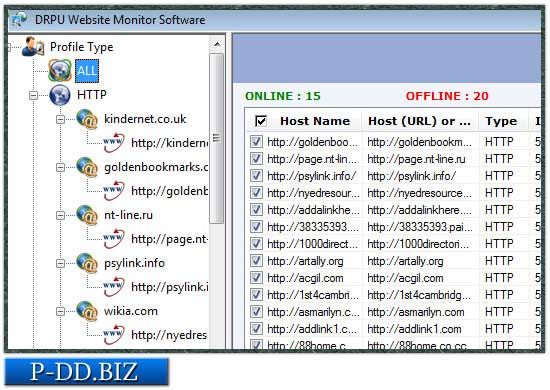This screenshot has height=390, width=550.
Task: Collapse the nt-line.ru node
Action: [60, 215]
